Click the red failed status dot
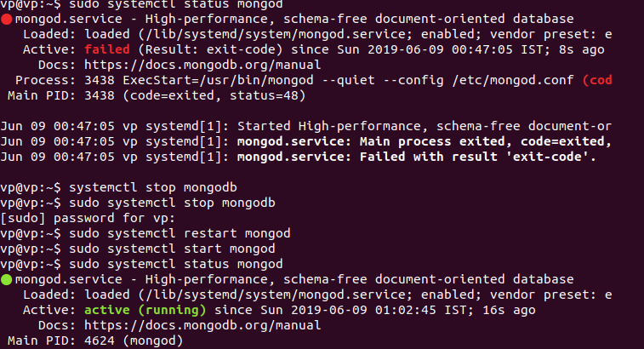Viewport: 644px width, 349px height. click(x=8, y=18)
